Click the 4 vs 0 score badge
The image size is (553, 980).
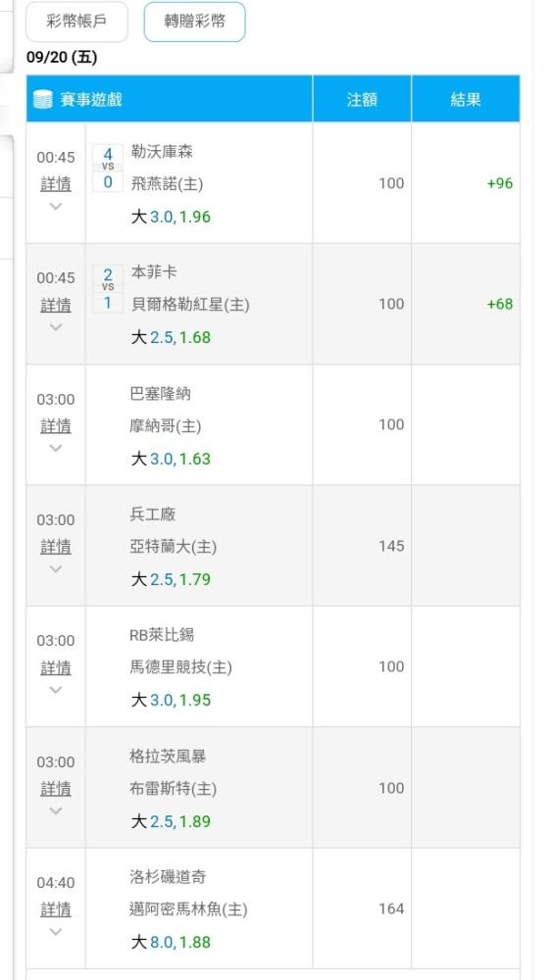pyautogui.click(x=108, y=169)
